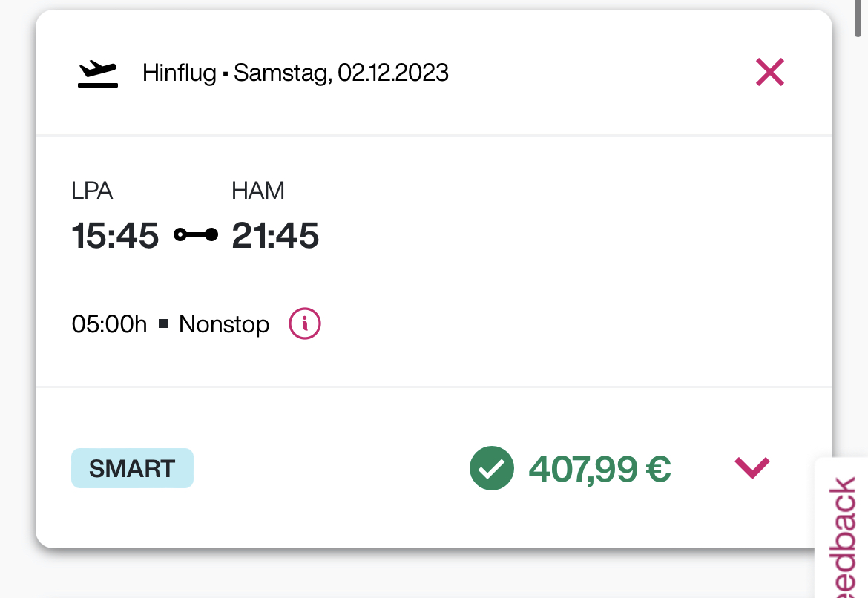
Task: Click the LPA departure airport code
Action: [92, 191]
